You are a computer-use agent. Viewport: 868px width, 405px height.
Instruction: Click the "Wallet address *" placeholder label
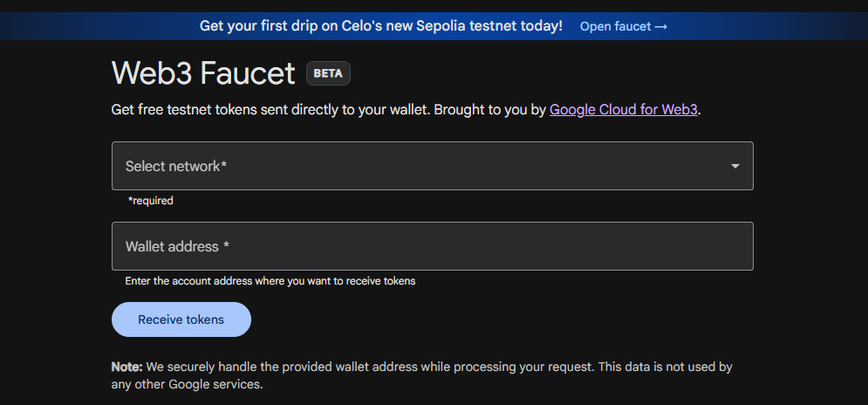tap(177, 246)
